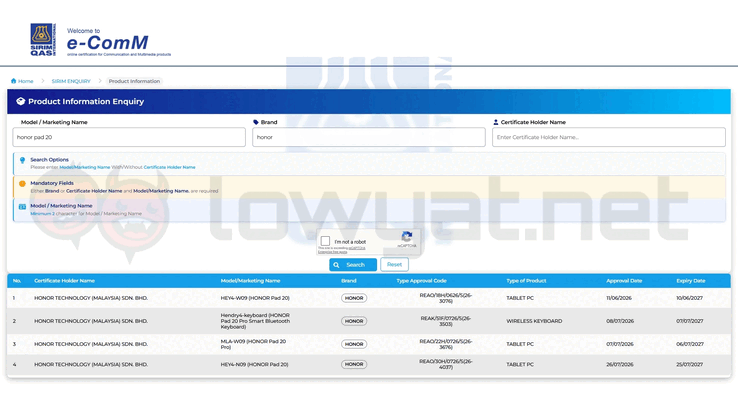Screen dimensions: 738x415
Task: Click Type of Product column header
Action: point(526,281)
